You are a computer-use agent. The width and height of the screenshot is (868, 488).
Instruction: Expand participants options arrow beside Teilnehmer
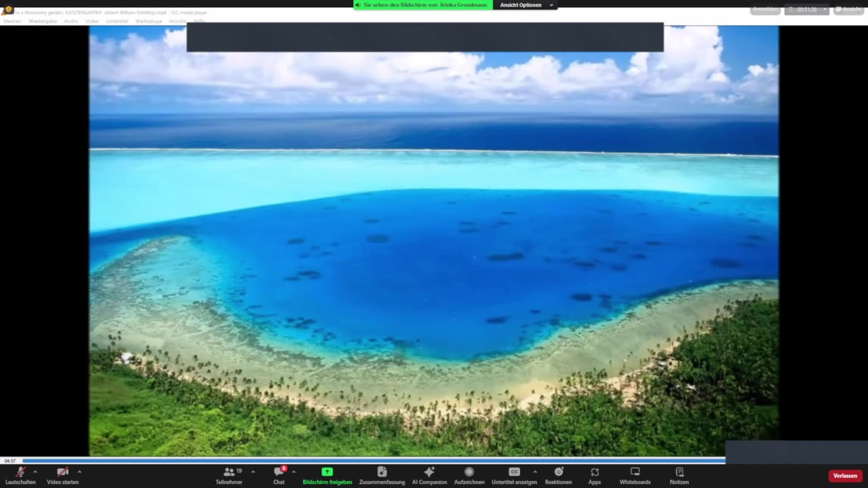[253, 472]
